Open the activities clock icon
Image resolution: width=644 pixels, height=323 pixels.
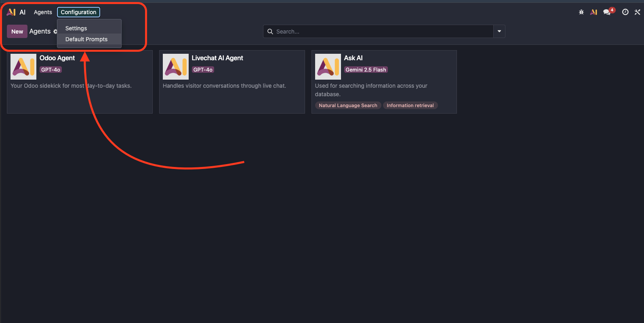coord(625,12)
